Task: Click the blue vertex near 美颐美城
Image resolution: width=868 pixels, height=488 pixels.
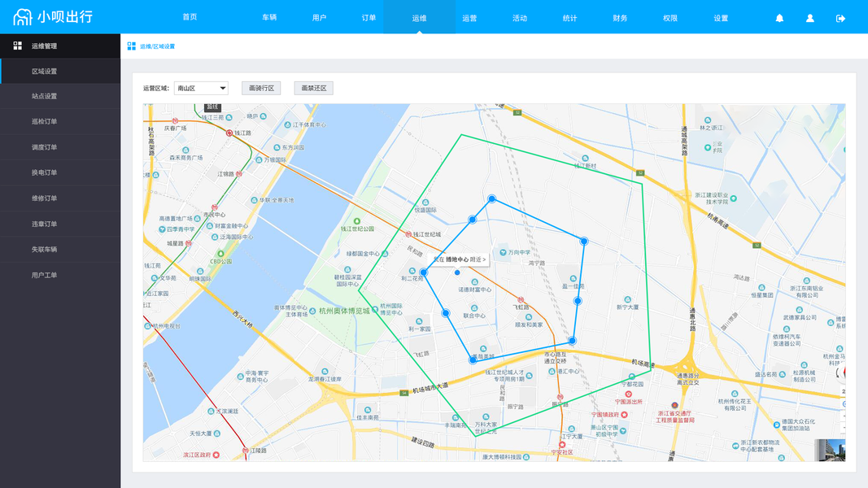Action: pos(473,359)
